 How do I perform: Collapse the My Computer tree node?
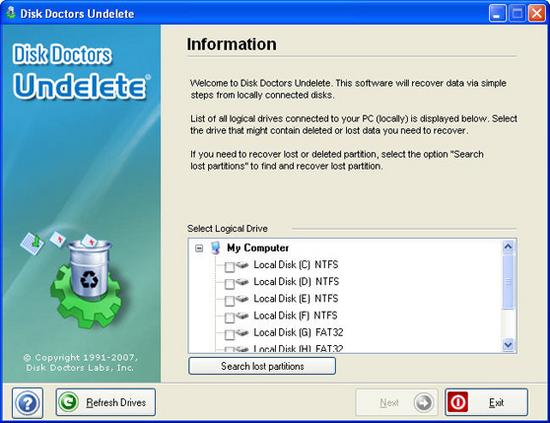click(199, 248)
